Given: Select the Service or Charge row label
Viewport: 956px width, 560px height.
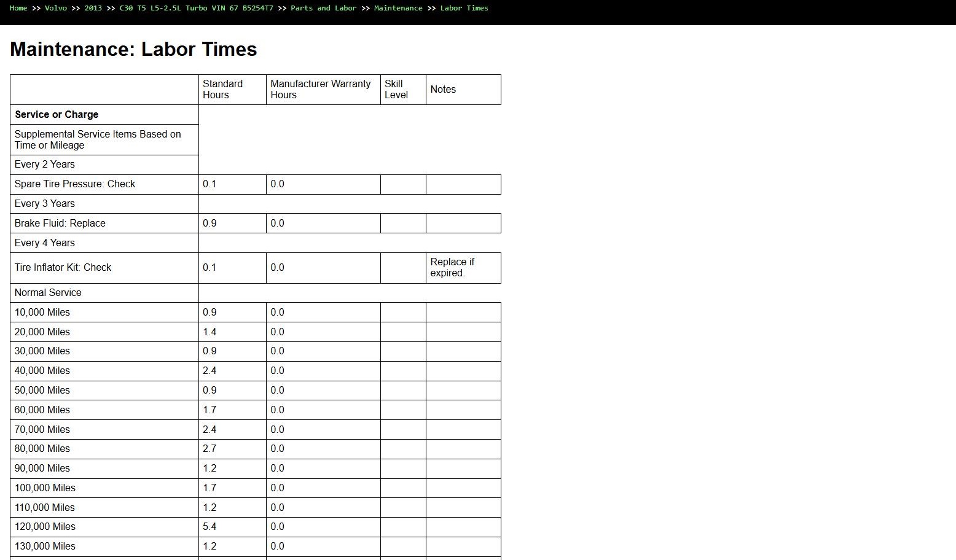Looking at the screenshot, I should 104,115.
